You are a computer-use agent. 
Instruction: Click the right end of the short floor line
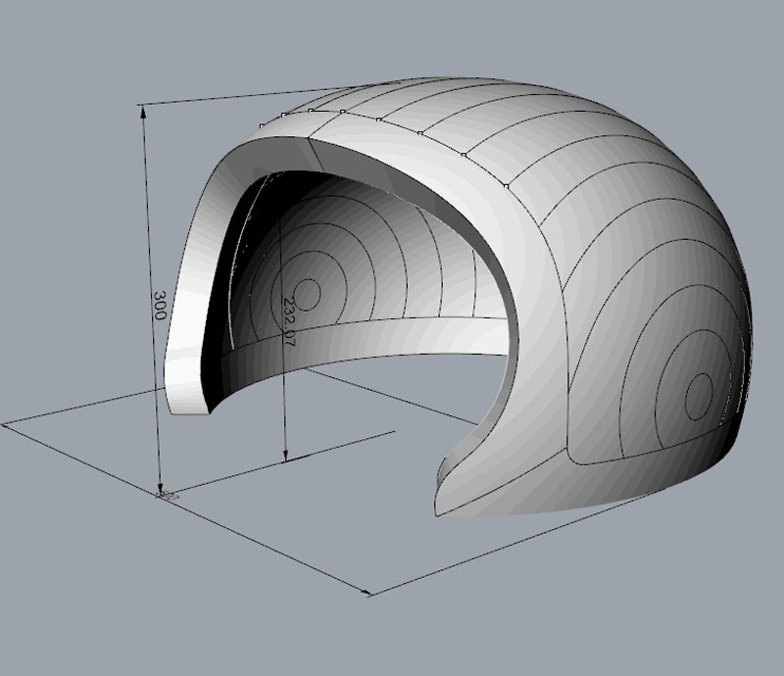click(x=394, y=430)
